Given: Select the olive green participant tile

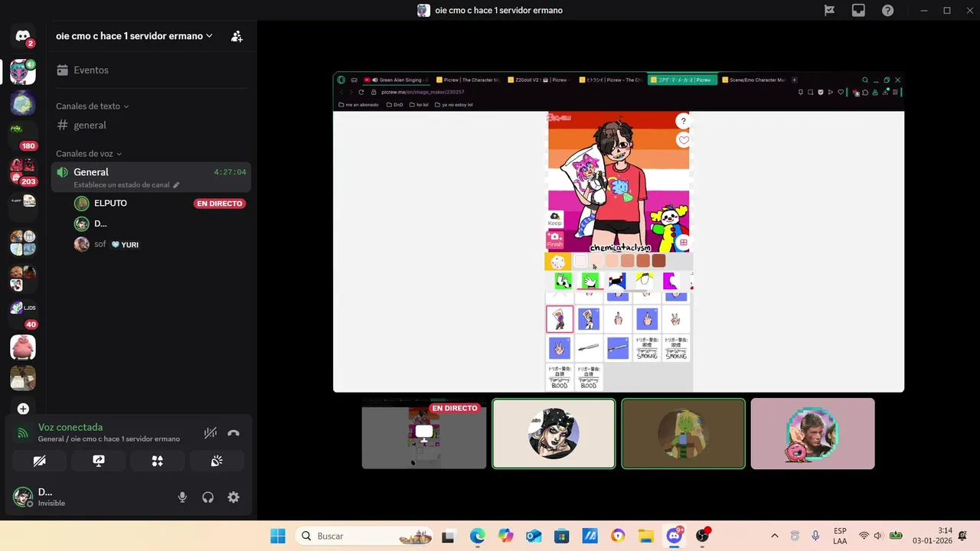Looking at the screenshot, I should (x=683, y=433).
